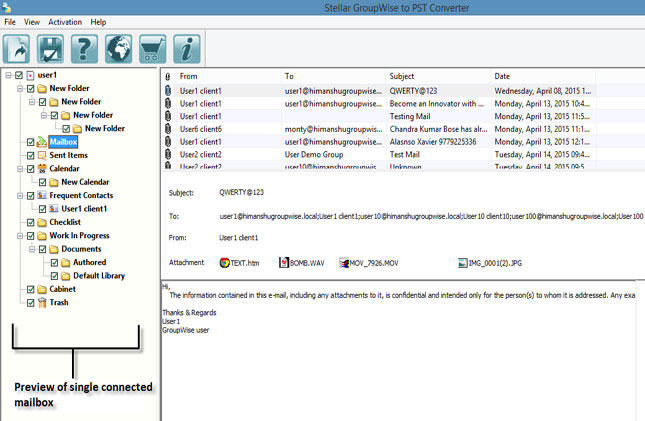
Task: Select 'User Demo Group' recipient cell
Action: 314,155
